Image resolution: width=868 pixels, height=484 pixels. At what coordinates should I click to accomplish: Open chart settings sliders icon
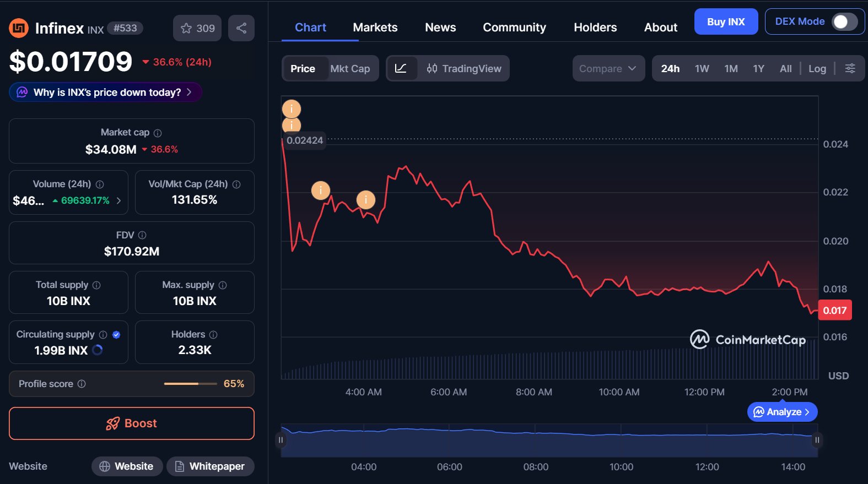(850, 68)
